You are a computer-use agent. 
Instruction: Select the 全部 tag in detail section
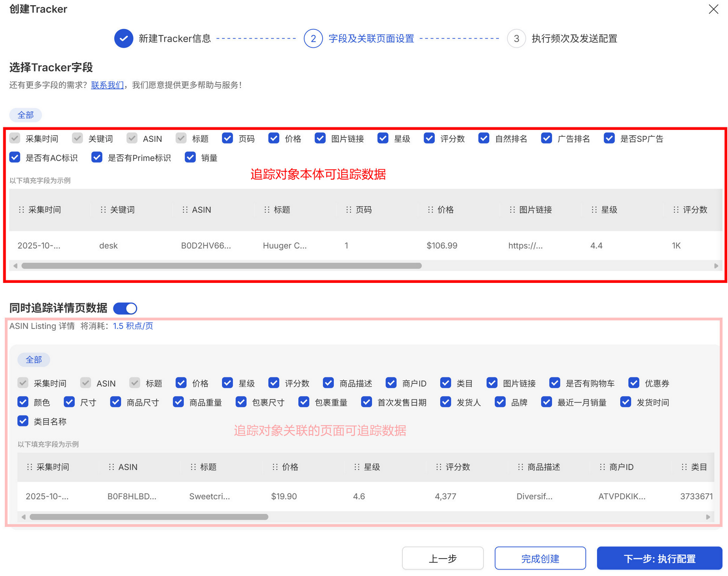34,360
